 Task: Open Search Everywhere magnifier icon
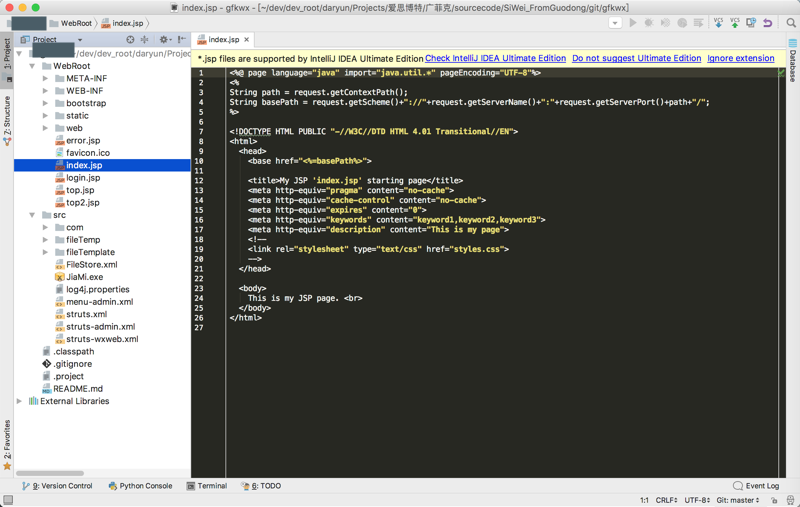pos(791,23)
